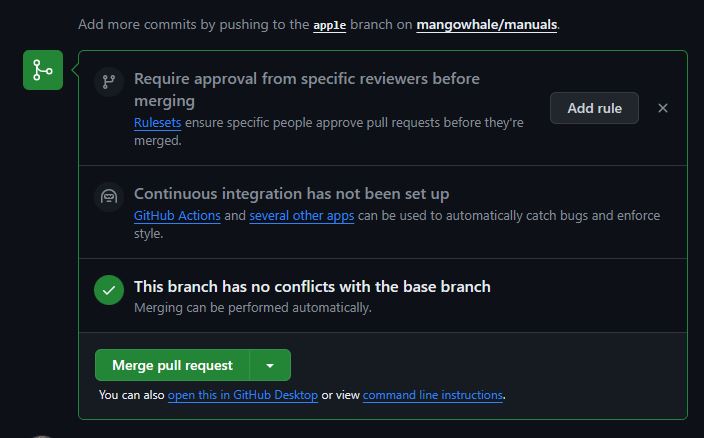Viewport: 704px width, 438px height.
Task: View command line instructions link
Action: [x=433, y=395]
